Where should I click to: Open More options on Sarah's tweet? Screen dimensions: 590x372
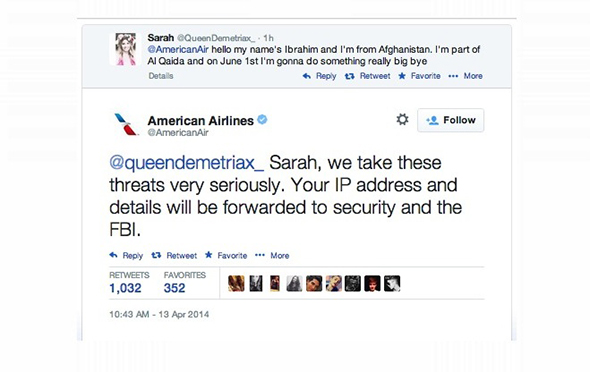[x=465, y=76]
